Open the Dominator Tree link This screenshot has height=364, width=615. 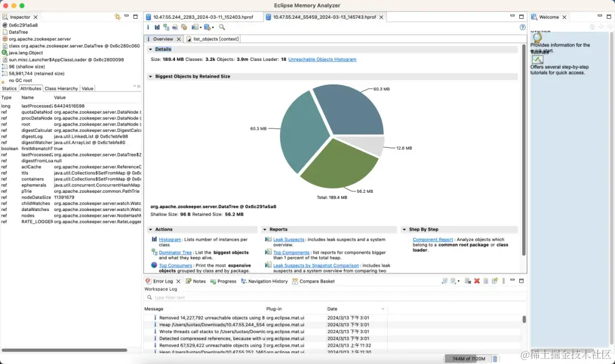pos(175,253)
